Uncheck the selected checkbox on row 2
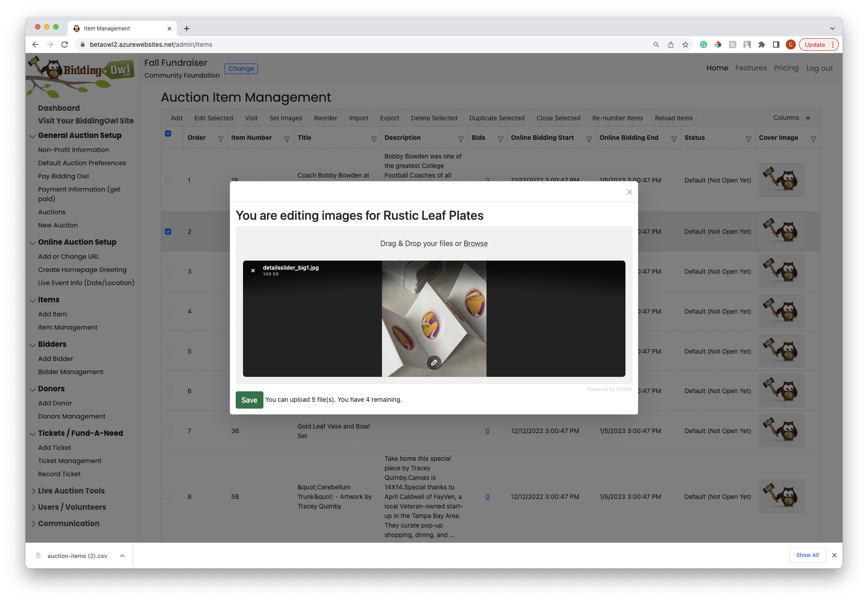Image resolution: width=868 pixels, height=602 pixels. tap(168, 231)
